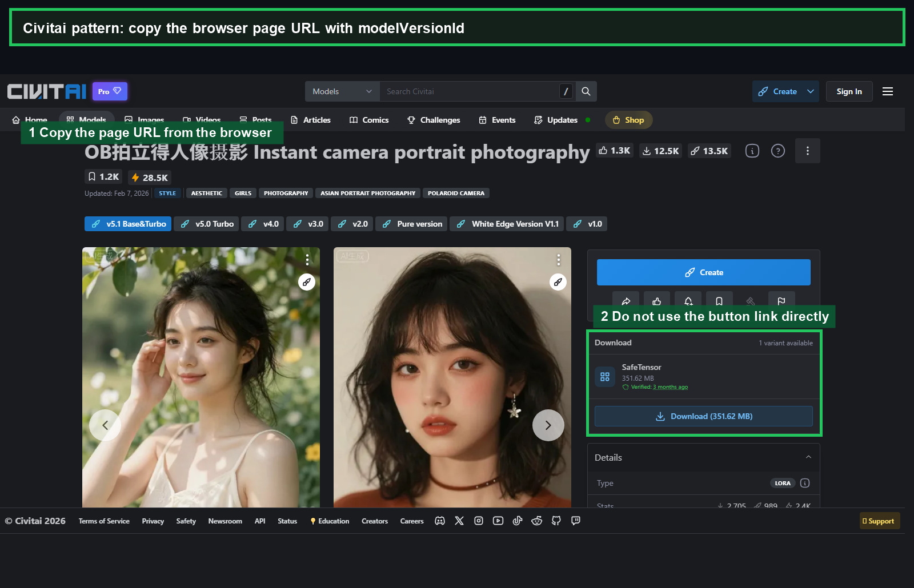The image size is (914, 588).
Task: Click the 13.5K generations stat
Action: tap(709, 151)
